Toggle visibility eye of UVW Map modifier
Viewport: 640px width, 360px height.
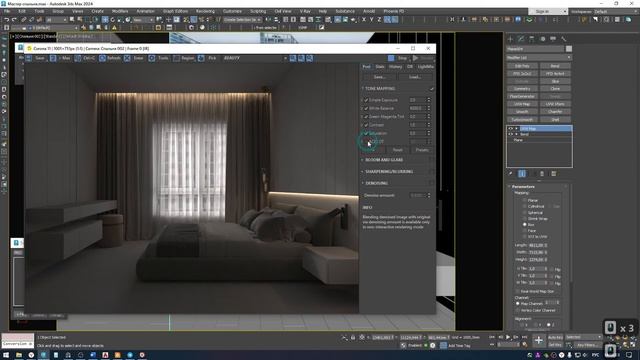510,129
